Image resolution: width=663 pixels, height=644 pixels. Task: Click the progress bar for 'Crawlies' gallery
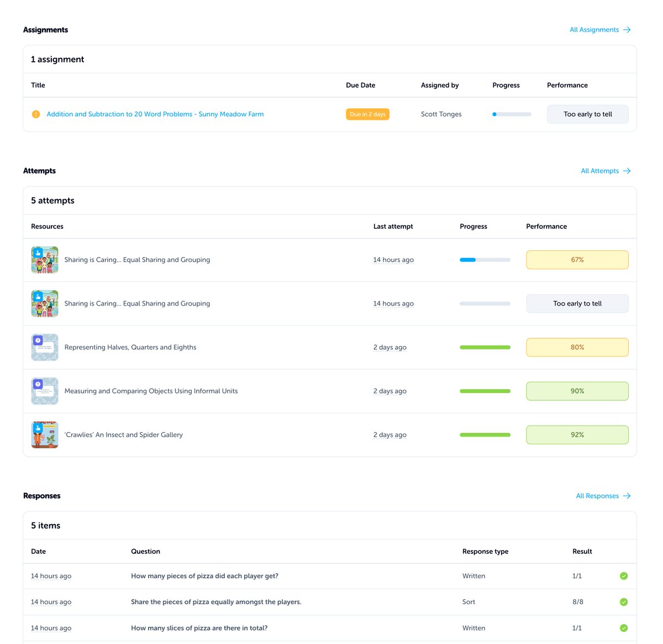tap(485, 435)
